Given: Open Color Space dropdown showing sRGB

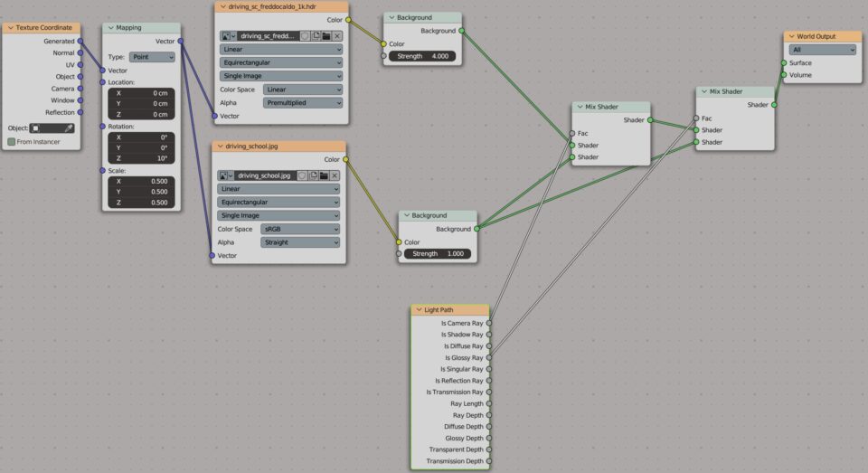Looking at the screenshot, I should click(300, 230).
